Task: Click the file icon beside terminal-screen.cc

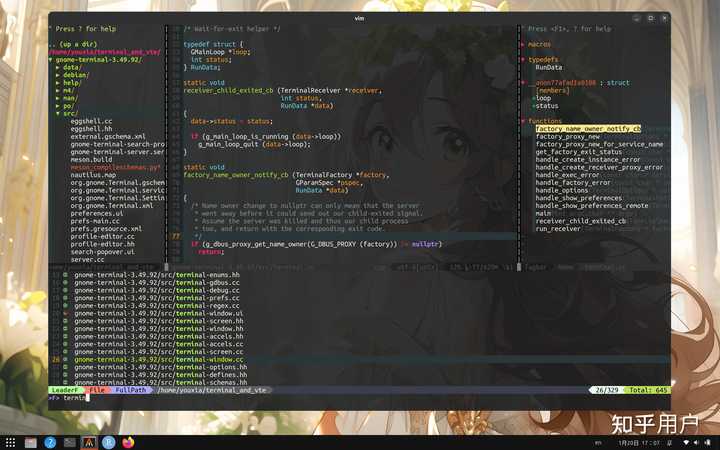Action: point(66,352)
